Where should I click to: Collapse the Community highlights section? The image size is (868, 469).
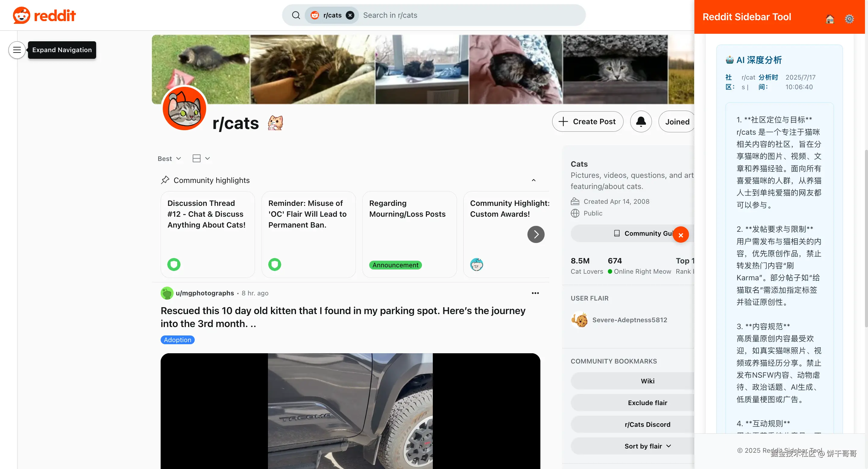click(x=533, y=180)
